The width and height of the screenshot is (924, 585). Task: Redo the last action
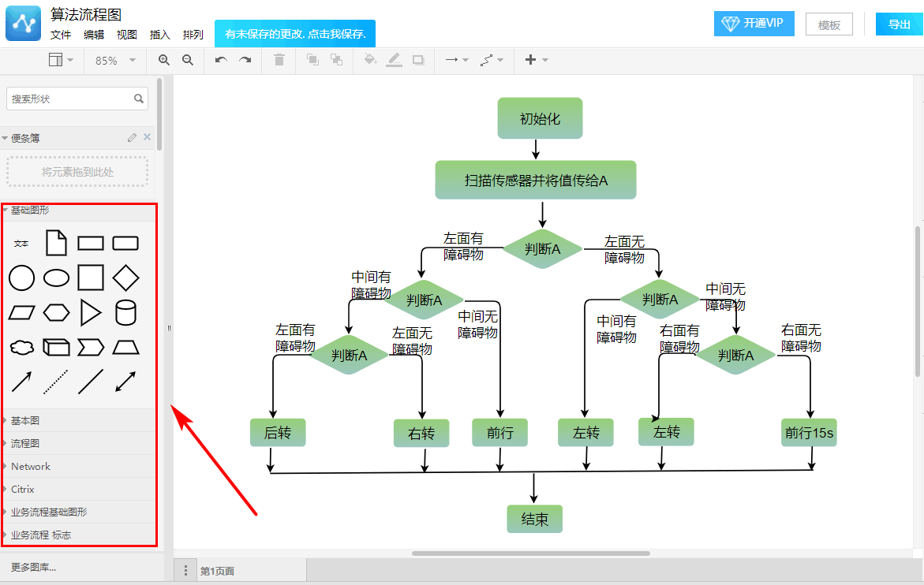coord(245,60)
